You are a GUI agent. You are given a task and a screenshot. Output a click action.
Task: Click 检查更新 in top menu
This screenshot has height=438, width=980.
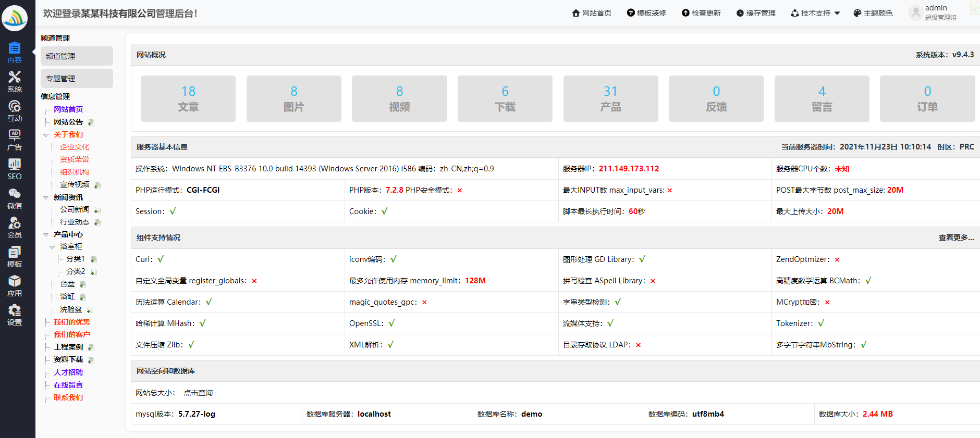pyautogui.click(x=701, y=13)
